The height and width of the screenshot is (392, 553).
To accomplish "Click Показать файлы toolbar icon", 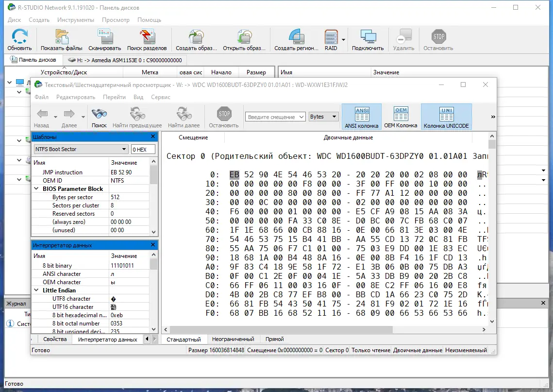I will [x=61, y=37].
